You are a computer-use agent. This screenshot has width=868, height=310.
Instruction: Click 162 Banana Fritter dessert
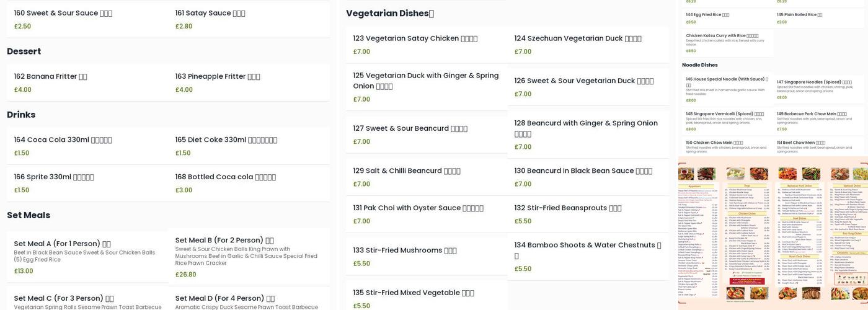coord(50,76)
